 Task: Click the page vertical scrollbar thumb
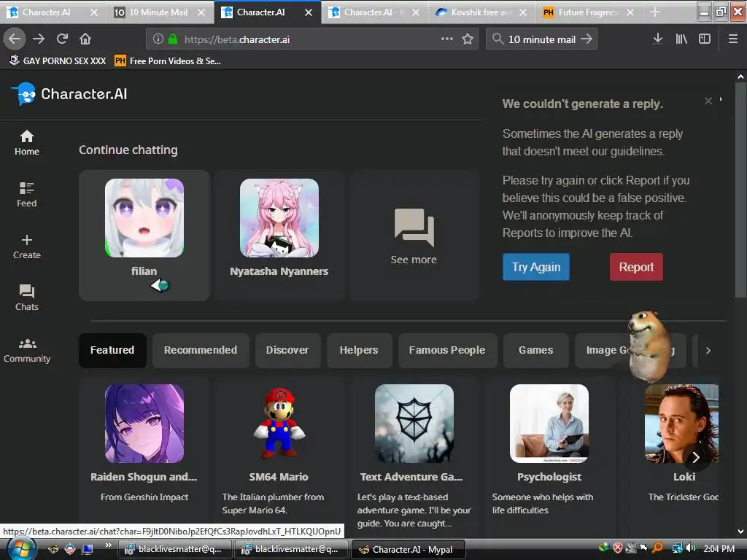click(x=740, y=190)
